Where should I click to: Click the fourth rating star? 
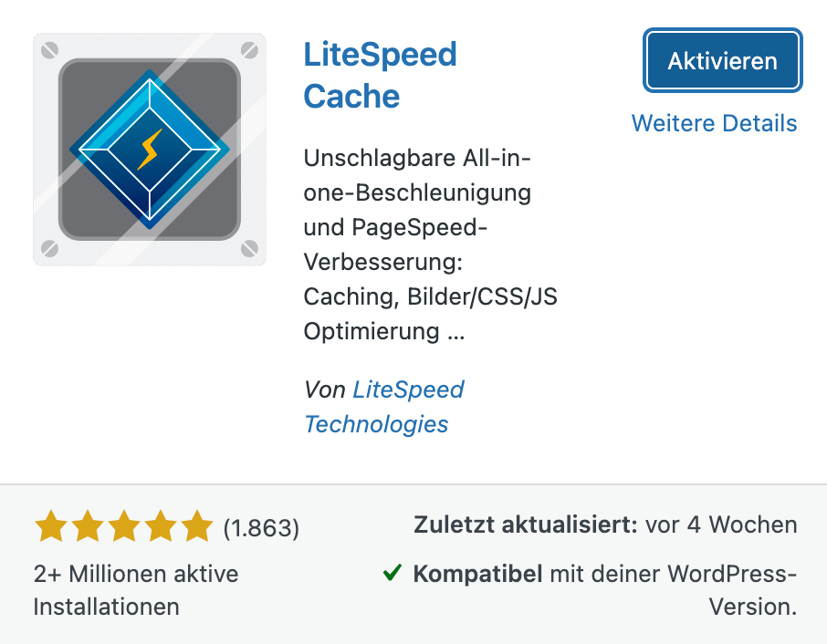(x=161, y=526)
